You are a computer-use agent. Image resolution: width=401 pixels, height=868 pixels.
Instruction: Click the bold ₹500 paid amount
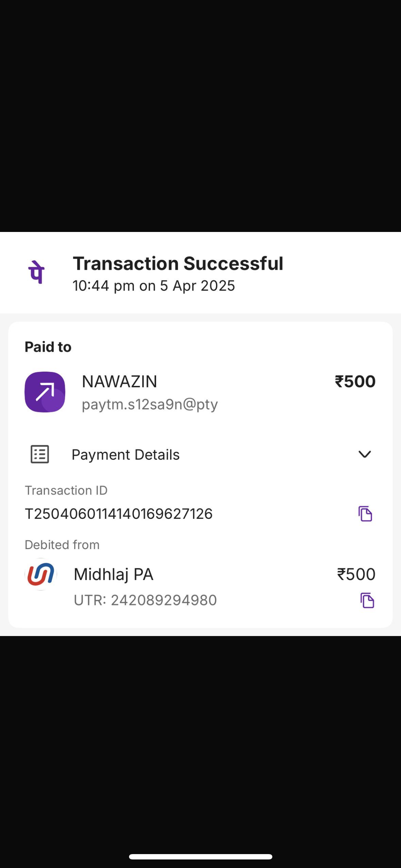click(355, 382)
